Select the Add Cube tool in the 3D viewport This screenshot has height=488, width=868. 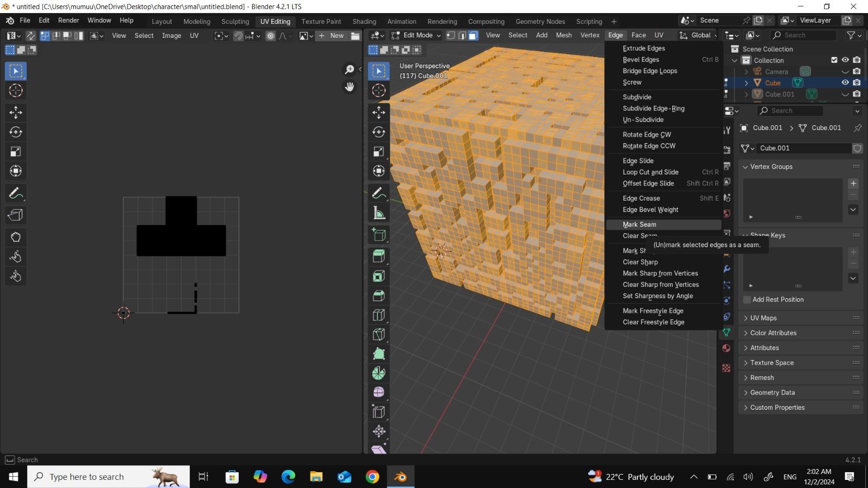tap(379, 235)
